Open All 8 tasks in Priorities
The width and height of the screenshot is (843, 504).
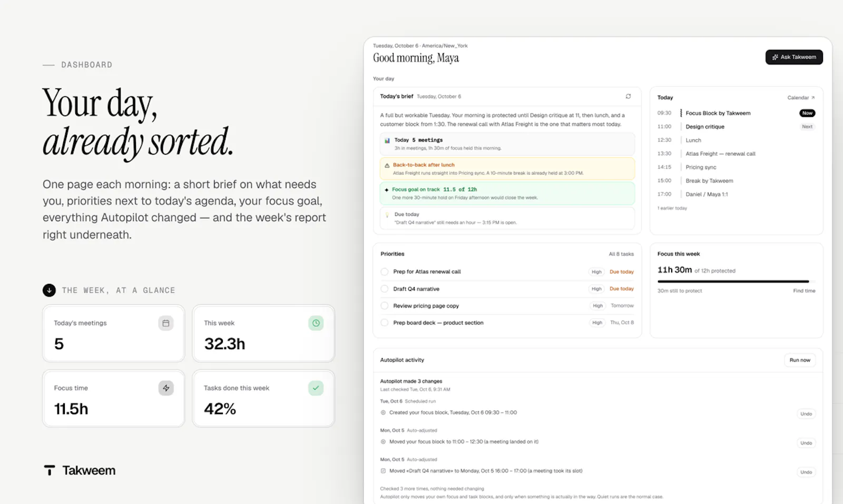coord(621,254)
